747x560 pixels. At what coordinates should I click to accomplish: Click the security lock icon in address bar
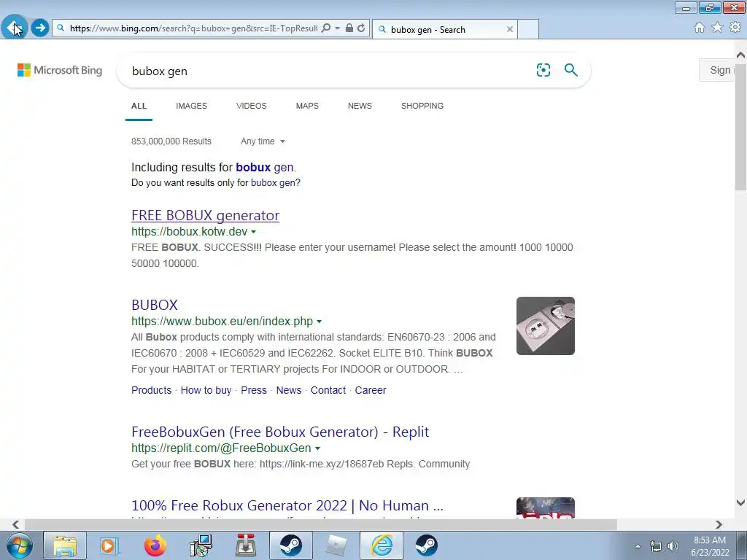[x=349, y=28]
